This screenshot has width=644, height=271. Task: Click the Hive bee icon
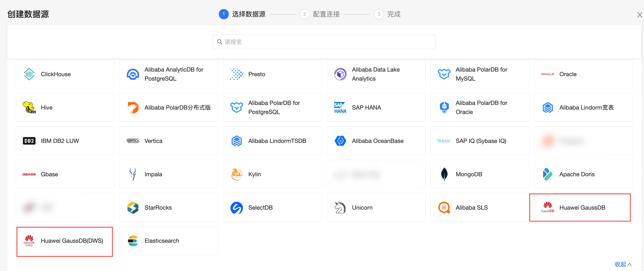pos(29,107)
